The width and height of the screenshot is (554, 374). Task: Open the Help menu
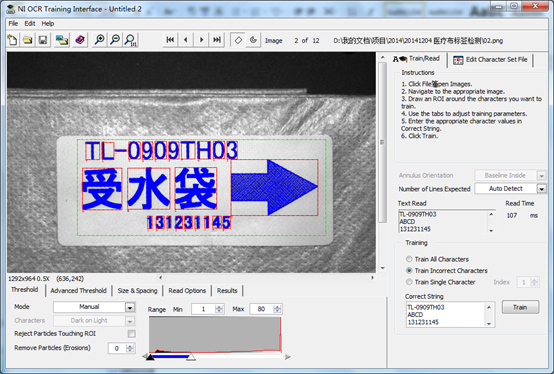pos(48,24)
